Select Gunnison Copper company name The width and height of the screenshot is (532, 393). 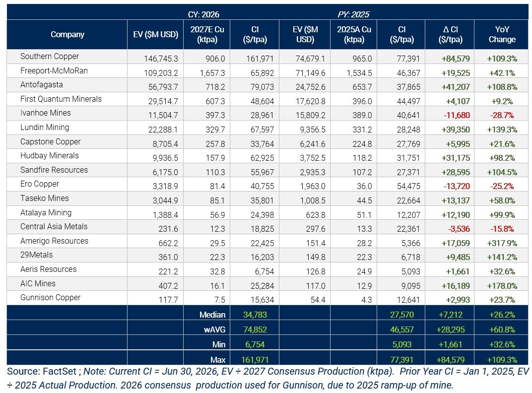tap(51, 297)
